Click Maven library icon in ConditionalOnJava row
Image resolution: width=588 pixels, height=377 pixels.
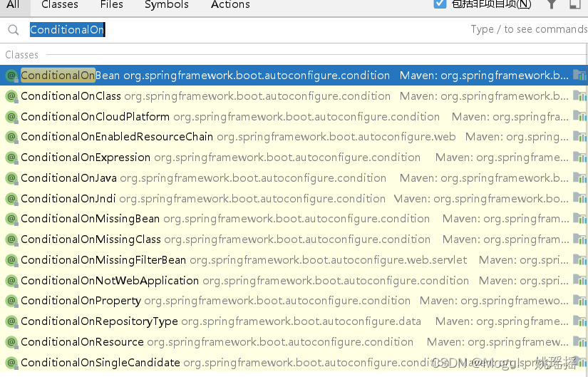click(579, 177)
